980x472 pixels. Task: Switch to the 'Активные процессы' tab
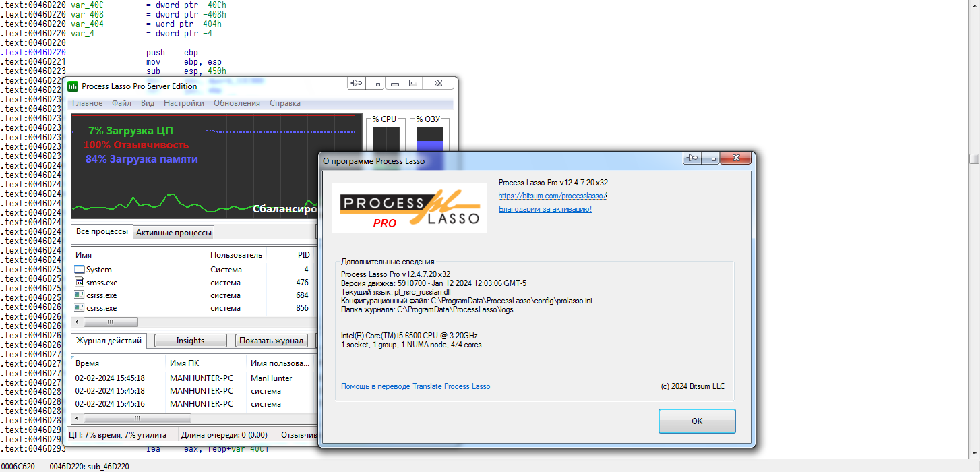coord(174,233)
